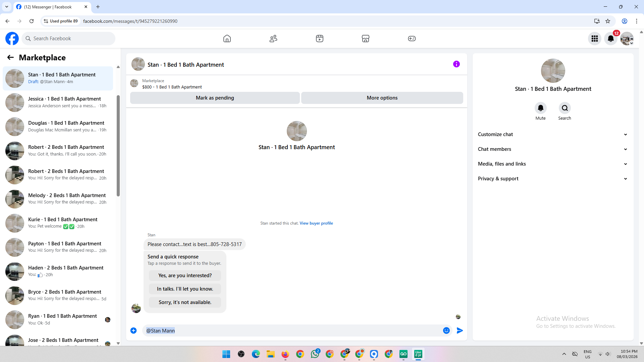644x362 pixels.
Task: Open the Reels video icon
Action: 320,39
